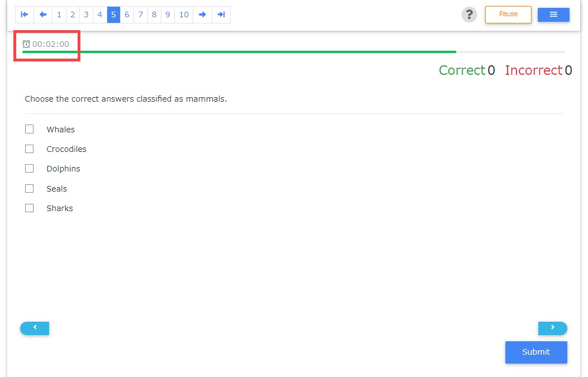Jump to the first question icon
Screen dimensions: 588x377
(25, 15)
